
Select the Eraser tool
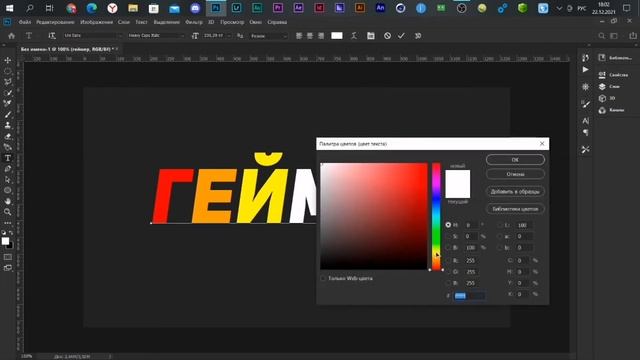coord(7,136)
